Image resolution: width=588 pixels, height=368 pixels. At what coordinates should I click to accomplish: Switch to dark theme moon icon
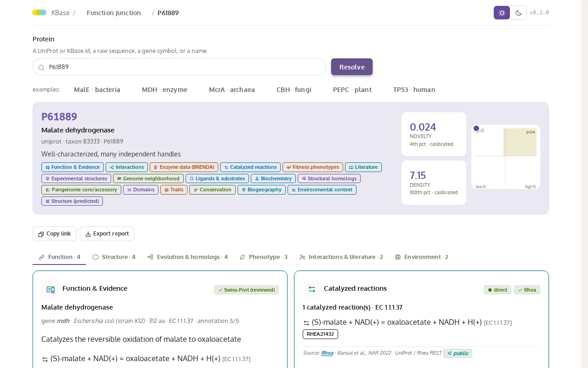[519, 13]
